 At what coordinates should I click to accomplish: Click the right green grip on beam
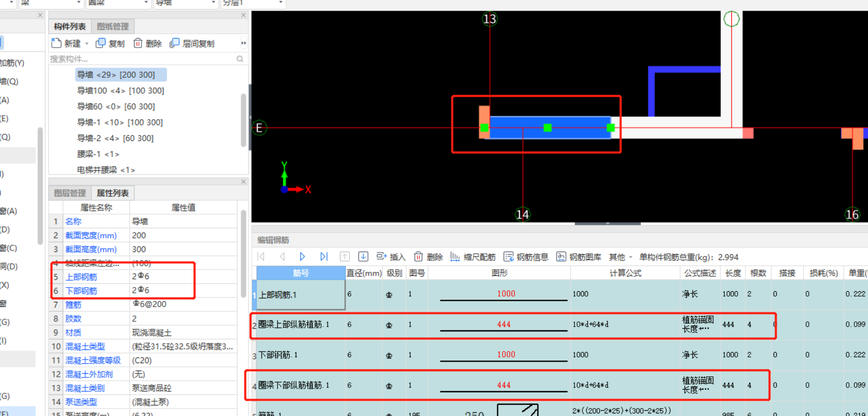611,127
